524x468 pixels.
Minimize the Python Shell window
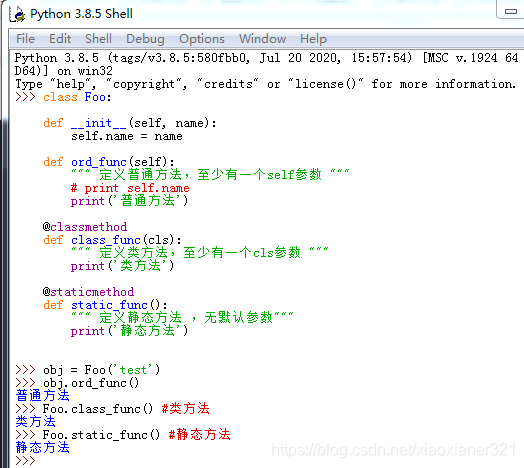511,11
